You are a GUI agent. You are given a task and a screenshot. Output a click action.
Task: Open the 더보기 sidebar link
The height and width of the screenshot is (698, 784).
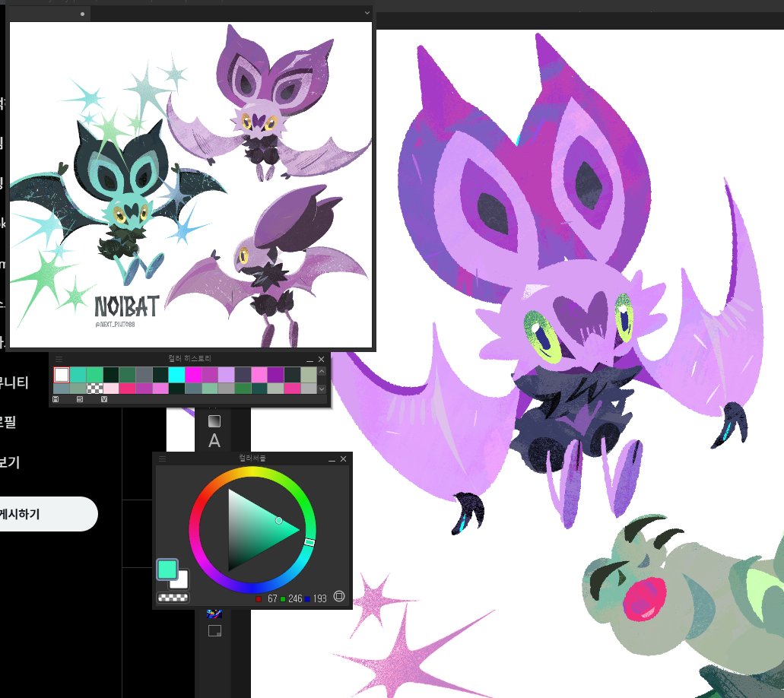coord(10,462)
